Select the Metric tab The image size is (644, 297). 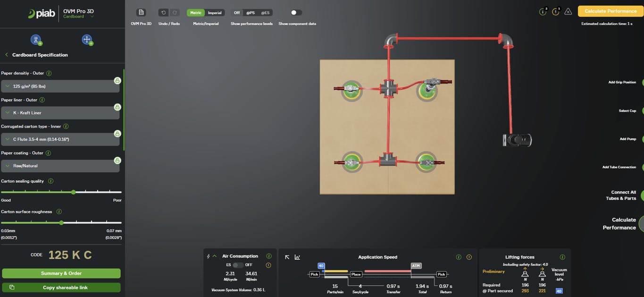point(195,12)
